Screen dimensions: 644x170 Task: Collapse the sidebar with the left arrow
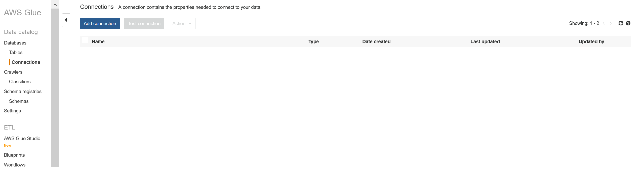click(x=66, y=20)
